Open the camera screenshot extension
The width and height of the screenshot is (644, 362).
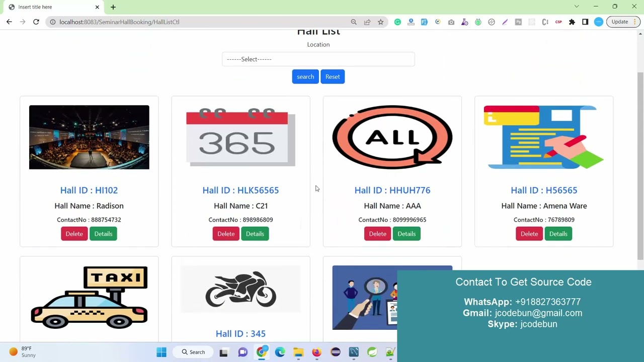[451, 22]
